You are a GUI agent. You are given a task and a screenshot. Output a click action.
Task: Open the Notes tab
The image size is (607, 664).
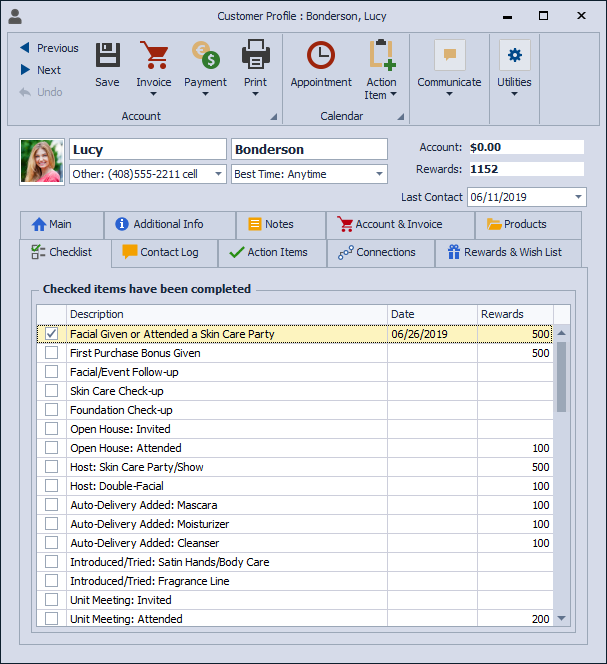pos(280,224)
